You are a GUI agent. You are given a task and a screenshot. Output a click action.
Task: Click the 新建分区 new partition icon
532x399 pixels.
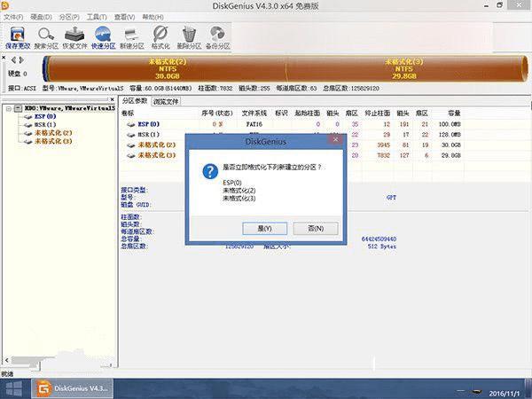(x=131, y=38)
